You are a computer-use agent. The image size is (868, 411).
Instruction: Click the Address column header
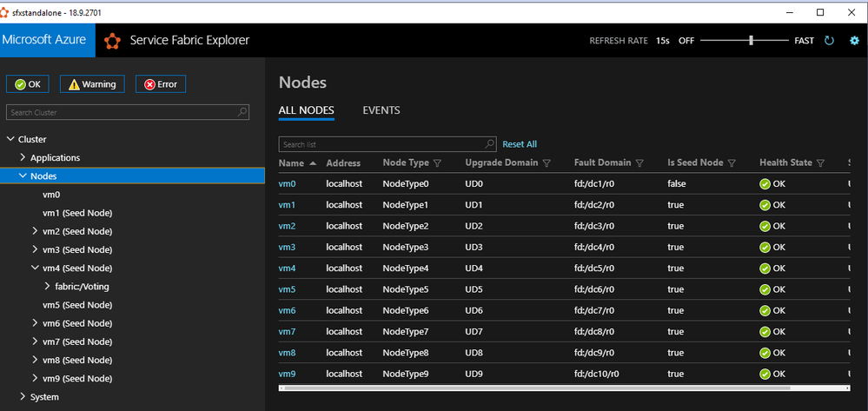coord(343,162)
